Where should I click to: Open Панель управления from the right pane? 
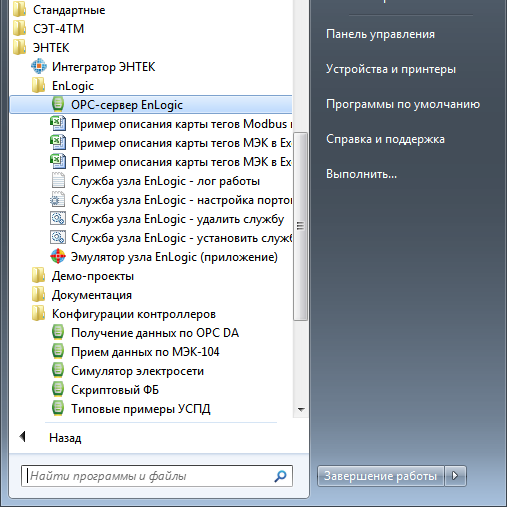pos(380,34)
